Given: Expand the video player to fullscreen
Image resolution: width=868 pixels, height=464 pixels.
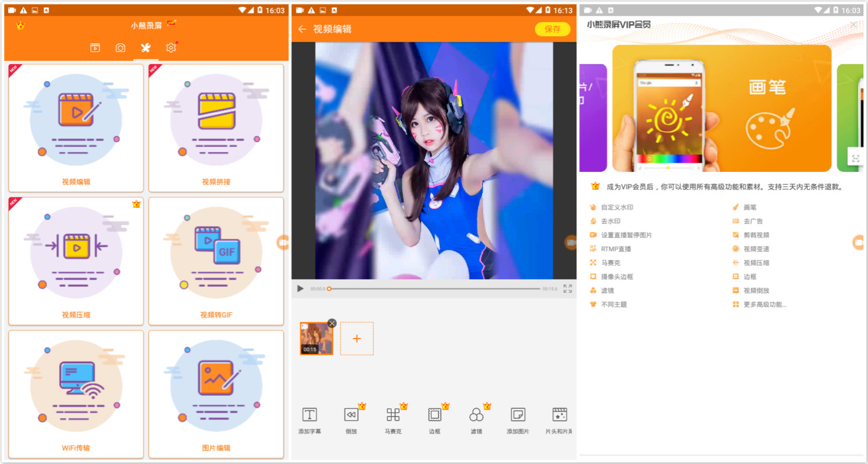Looking at the screenshot, I should 568,289.
